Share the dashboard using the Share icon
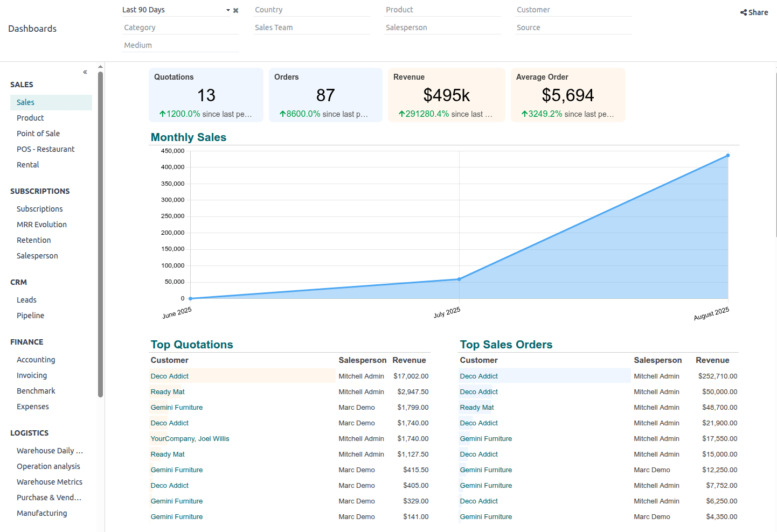This screenshot has height=532, width=777. click(x=753, y=12)
